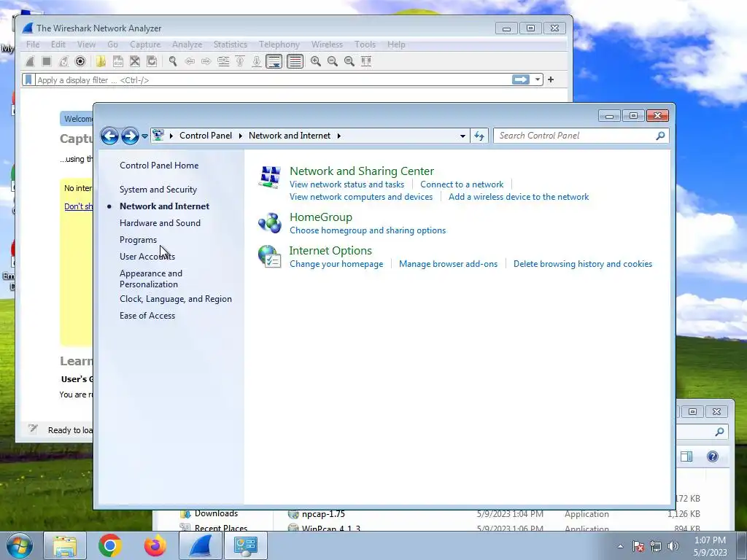Screen dimensions: 747x560
Task: Click the Control Panel back arrow button
Action: pyautogui.click(x=109, y=136)
